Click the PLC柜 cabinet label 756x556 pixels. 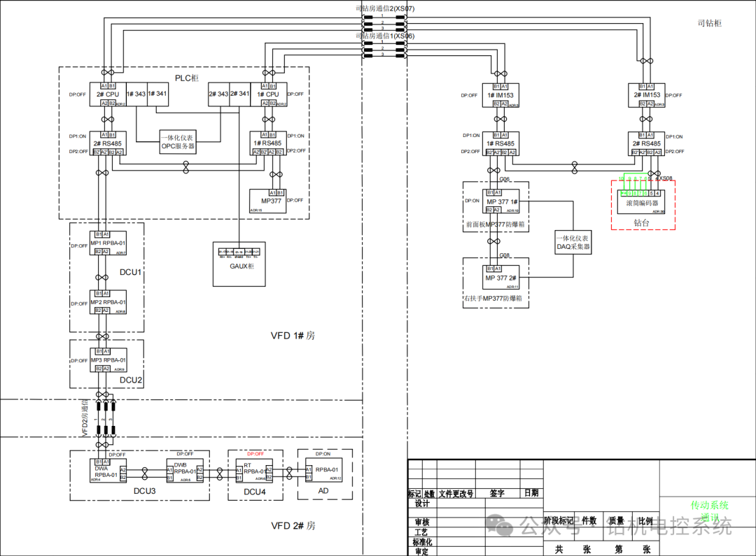pyautogui.click(x=187, y=78)
